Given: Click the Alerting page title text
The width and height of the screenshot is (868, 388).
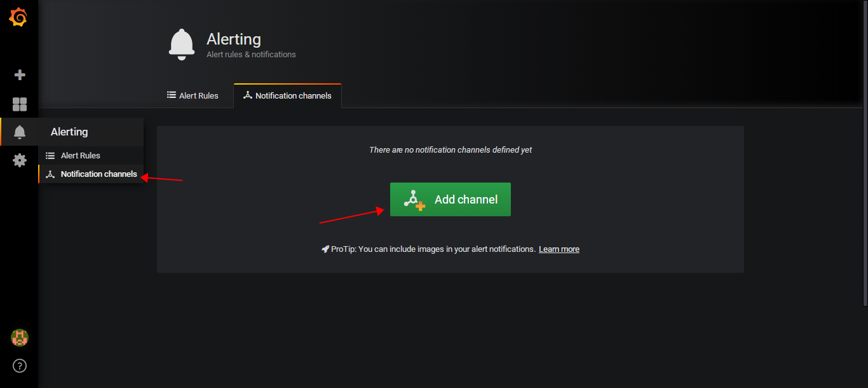Looking at the screenshot, I should [233, 39].
